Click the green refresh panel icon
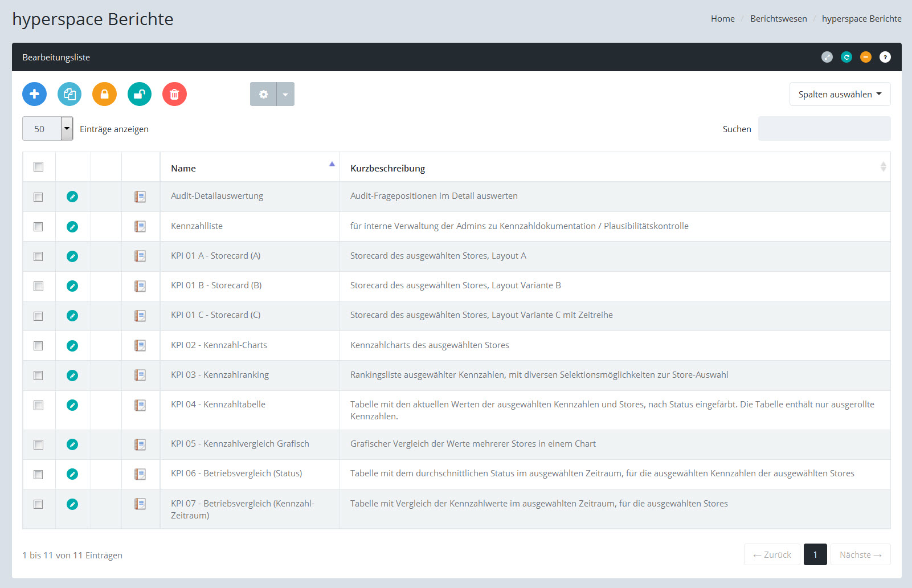 [x=846, y=57]
